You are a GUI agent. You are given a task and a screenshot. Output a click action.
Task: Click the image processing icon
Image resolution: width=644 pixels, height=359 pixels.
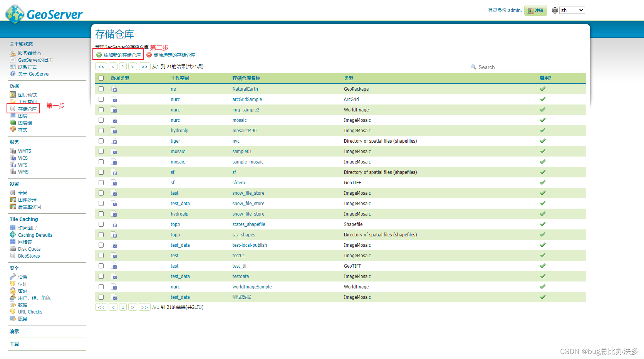[x=13, y=200]
